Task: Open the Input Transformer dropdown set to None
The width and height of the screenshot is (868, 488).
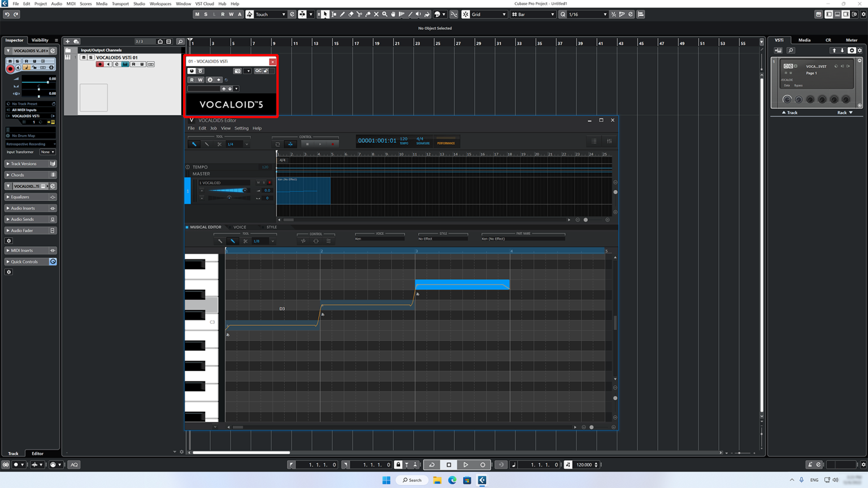Action: pos(47,152)
